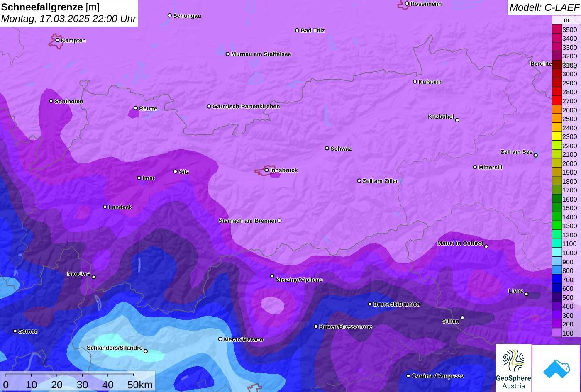This screenshot has width=581, height=392.
Task: Click the Zell am Ziller marker
Action: click(x=359, y=181)
